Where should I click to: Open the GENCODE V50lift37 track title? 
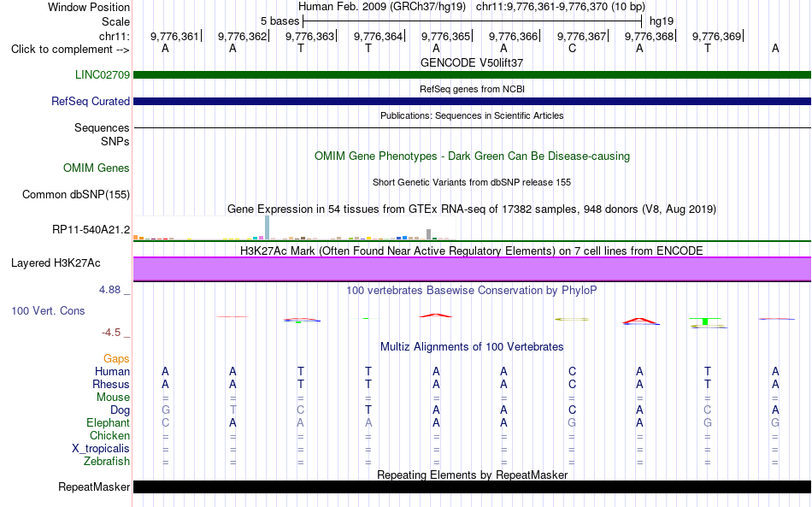pyautogui.click(x=472, y=62)
